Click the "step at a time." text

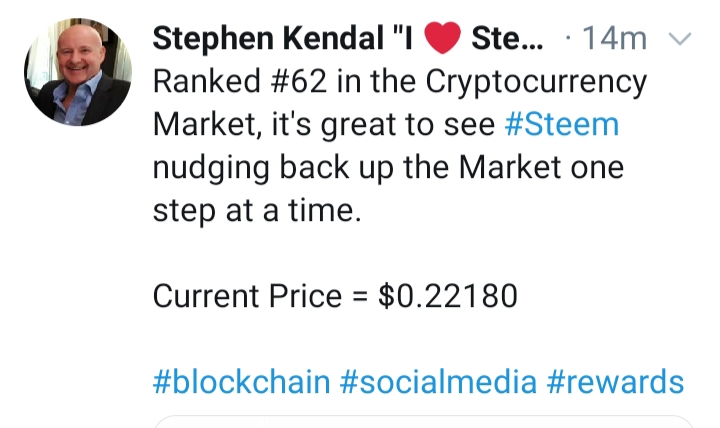257,211
